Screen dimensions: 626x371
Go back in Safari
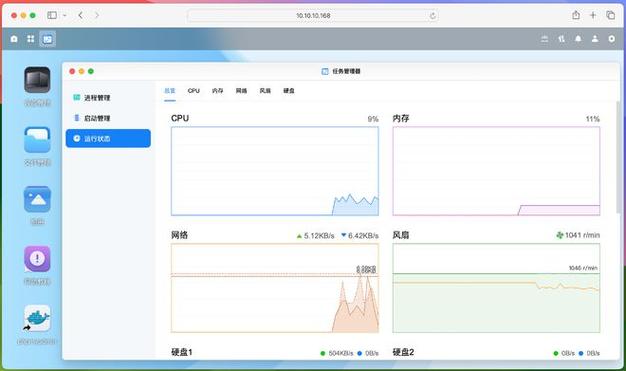click(81, 15)
